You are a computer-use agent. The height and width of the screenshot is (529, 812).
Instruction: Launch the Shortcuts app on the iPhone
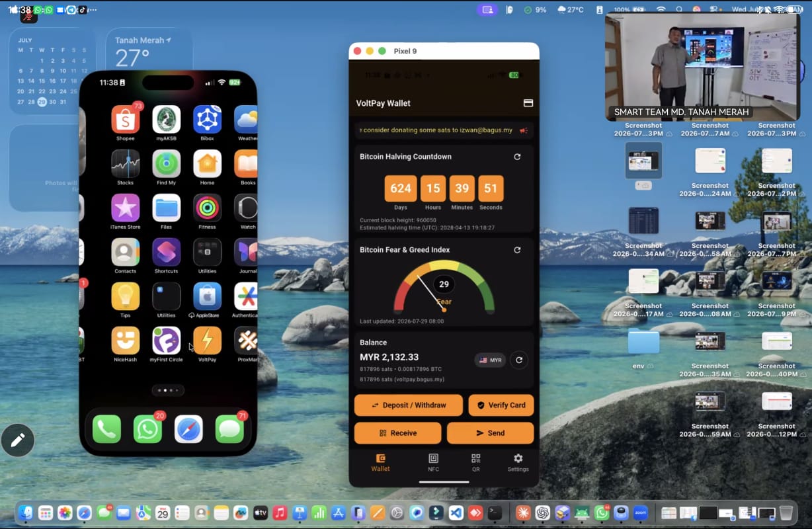(x=166, y=252)
